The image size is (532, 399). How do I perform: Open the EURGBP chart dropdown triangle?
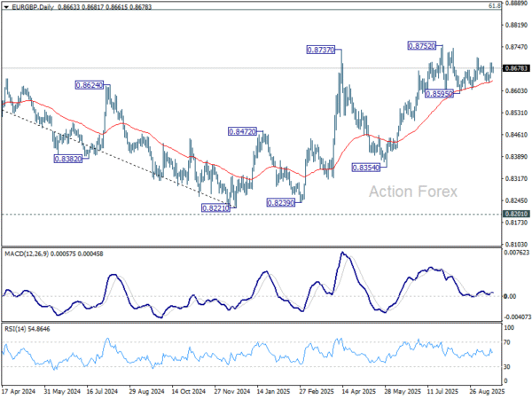point(6,7)
